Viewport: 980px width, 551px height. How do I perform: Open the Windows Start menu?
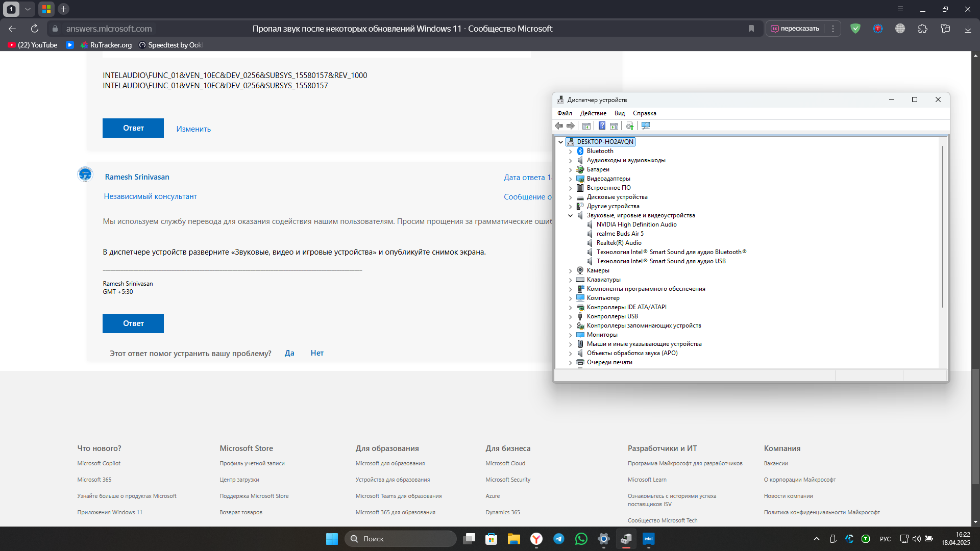332,539
